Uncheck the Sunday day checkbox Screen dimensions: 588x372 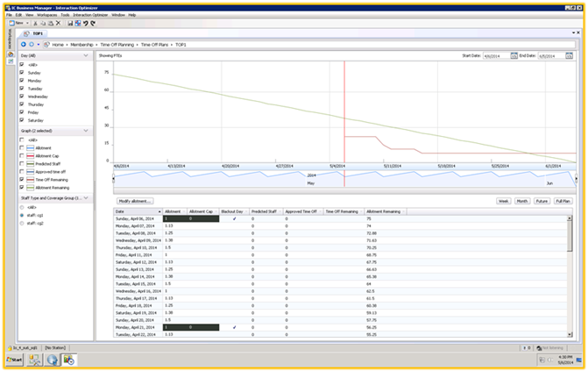pos(22,72)
